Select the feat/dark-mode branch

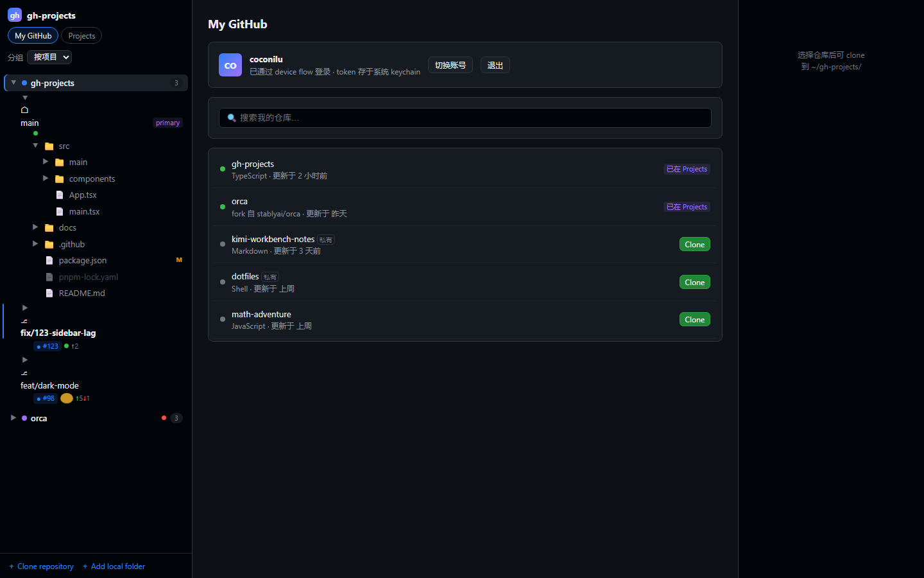click(49, 385)
